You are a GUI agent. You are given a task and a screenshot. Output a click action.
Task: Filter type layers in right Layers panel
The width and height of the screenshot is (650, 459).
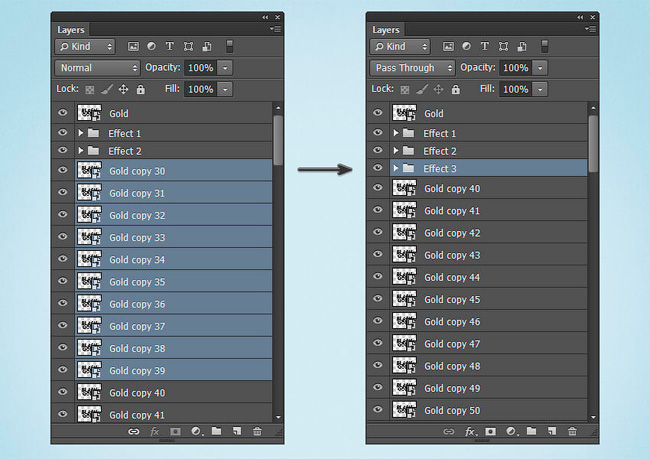[485, 46]
